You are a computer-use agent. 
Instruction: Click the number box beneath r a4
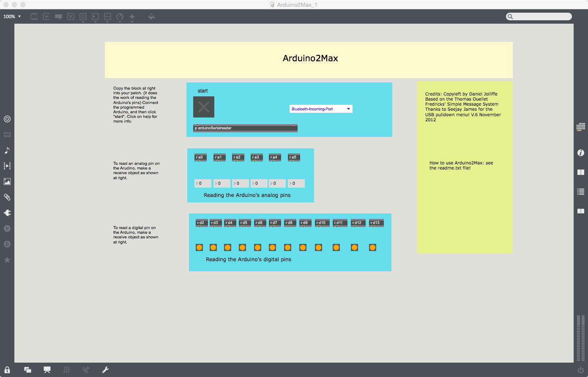pyautogui.click(x=277, y=183)
